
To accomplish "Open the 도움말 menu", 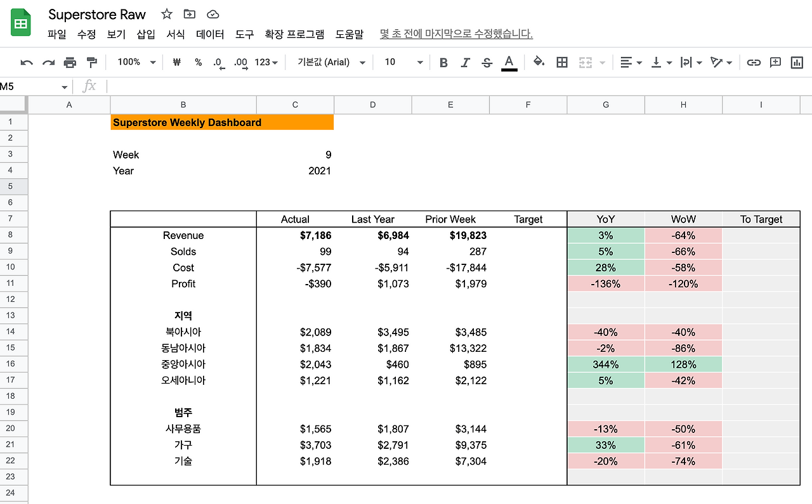I will (x=350, y=34).
